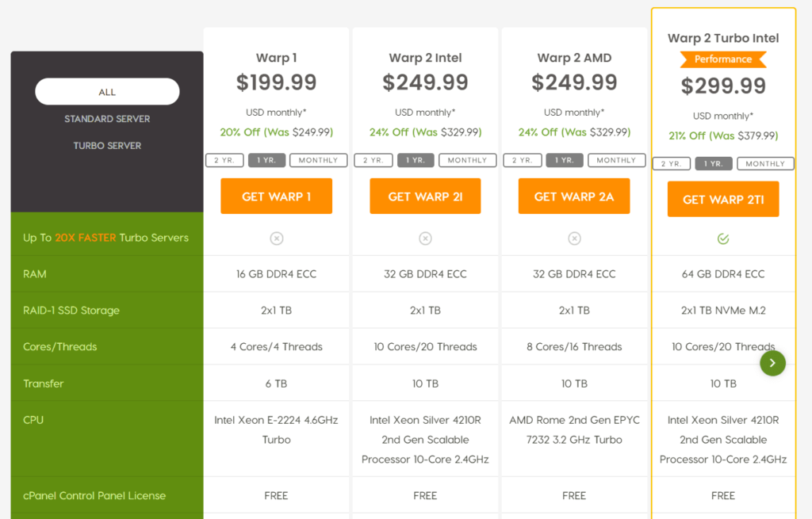The image size is (812, 519).
Task: Click the Warp 2 Intel turbo X icon
Action: 425,239
